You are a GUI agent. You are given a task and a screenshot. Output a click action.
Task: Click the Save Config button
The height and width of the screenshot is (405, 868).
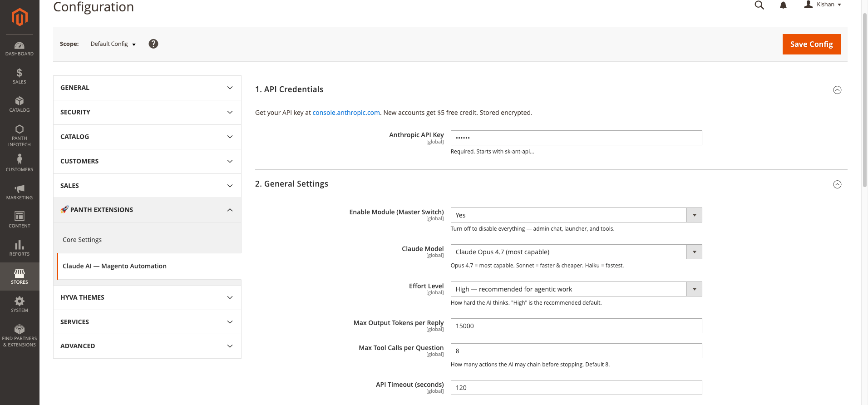(x=811, y=44)
